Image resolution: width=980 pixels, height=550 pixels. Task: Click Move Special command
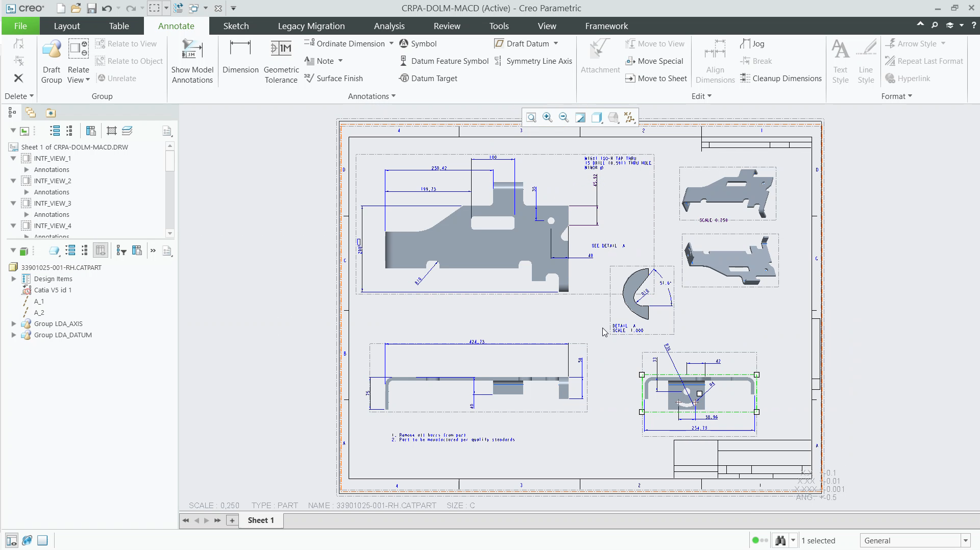[x=654, y=61]
